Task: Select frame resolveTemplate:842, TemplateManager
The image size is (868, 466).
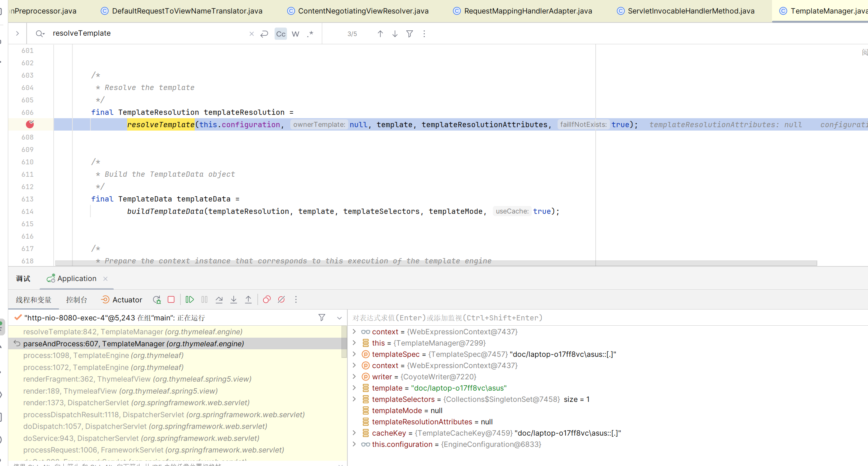Action: [x=176, y=332]
